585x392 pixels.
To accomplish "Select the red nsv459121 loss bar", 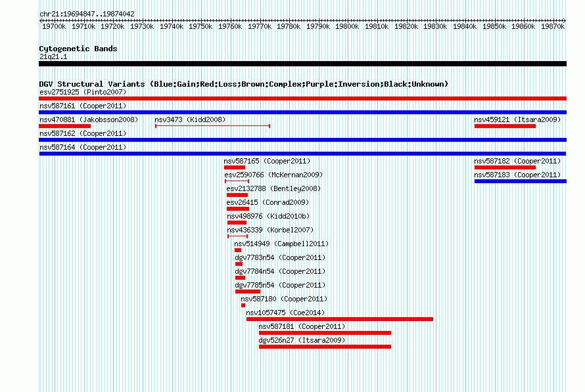I will 505,126.
